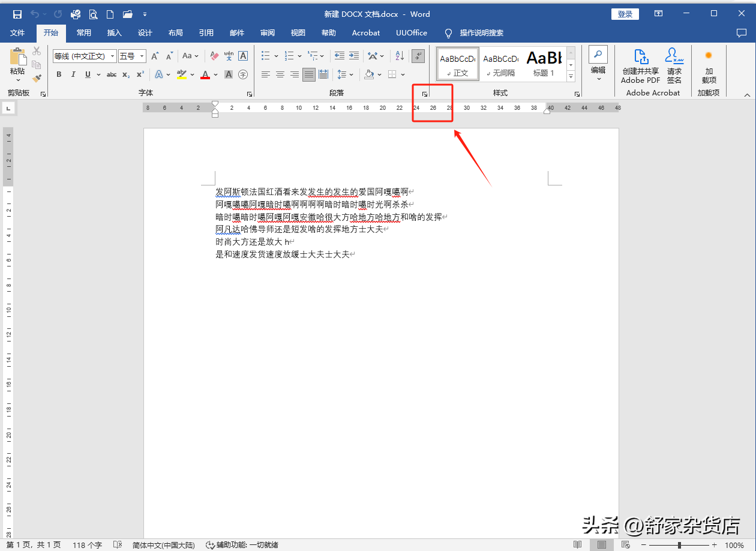The height and width of the screenshot is (551, 756).
Task: Click the Open folder icon in quick access toolbar
Action: [x=127, y=14]
